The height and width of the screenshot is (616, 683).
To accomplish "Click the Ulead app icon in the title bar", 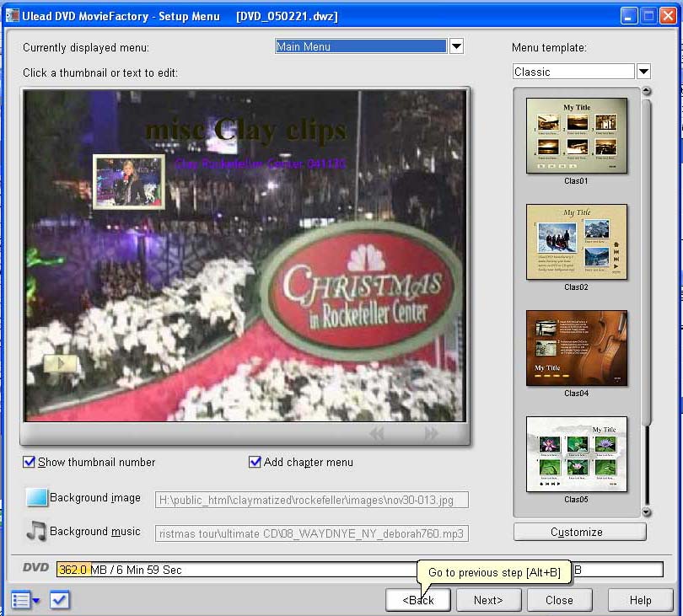I will [12, 16].
